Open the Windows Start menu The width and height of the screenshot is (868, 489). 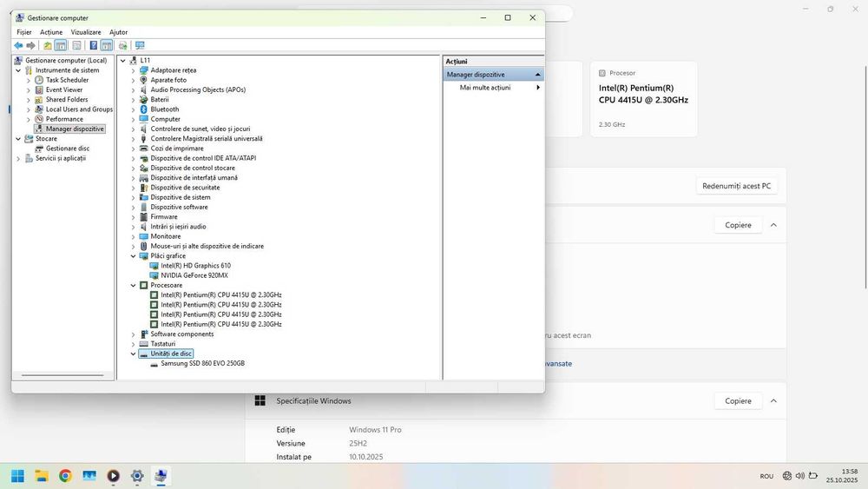pos(17,476)
